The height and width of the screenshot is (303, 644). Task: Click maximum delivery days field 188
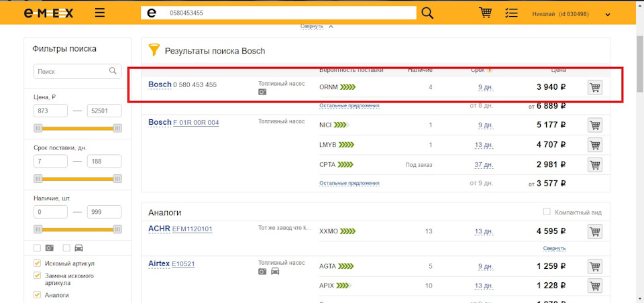(105, 162)
